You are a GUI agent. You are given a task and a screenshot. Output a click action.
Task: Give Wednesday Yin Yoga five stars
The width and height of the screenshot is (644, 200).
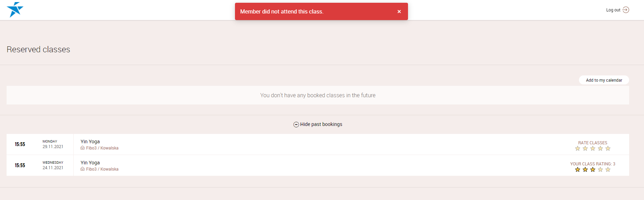(608, 170)
